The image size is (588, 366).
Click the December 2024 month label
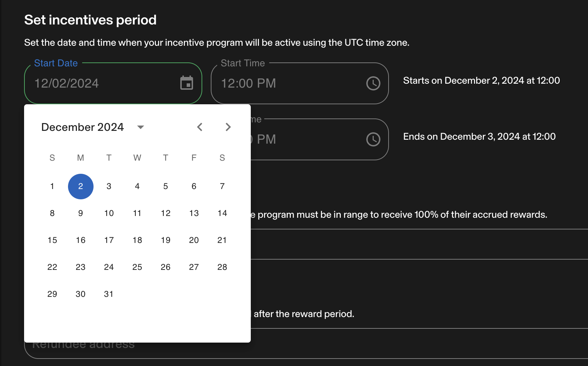tap(83, 127)
